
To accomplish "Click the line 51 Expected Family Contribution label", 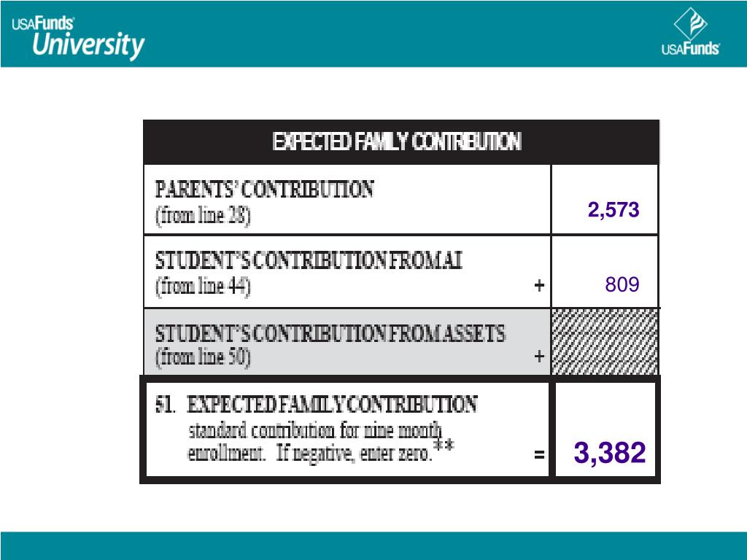I will pyautogui.click(x=317, y=404).
